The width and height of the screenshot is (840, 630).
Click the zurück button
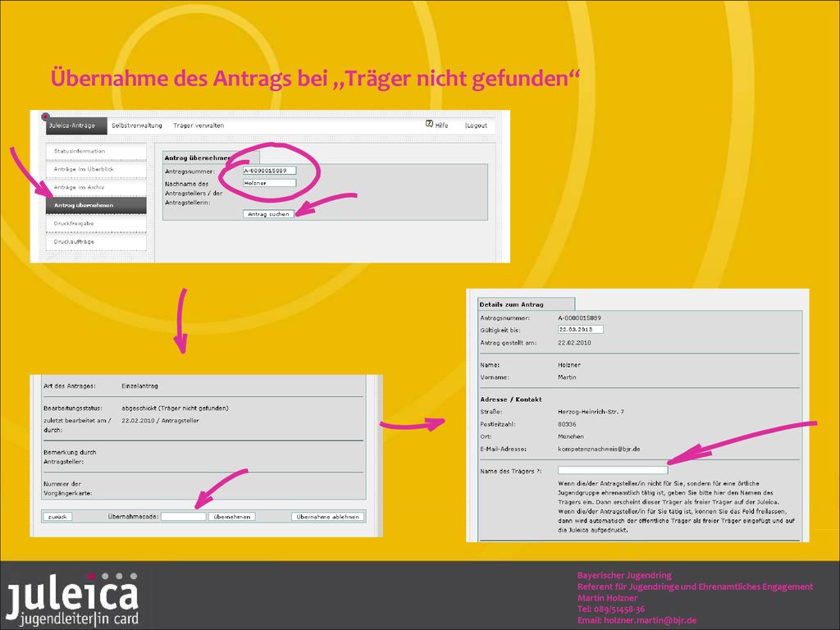click(57, 517)
